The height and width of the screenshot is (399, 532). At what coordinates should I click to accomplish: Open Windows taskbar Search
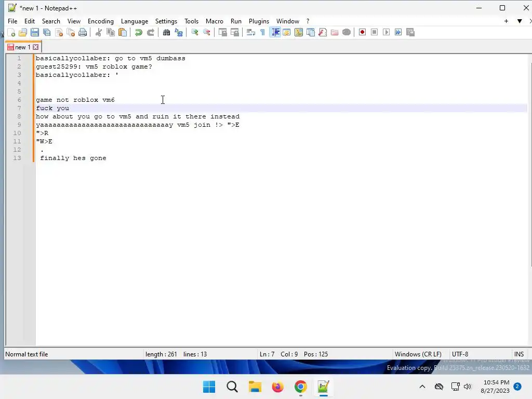click(232, 387)
